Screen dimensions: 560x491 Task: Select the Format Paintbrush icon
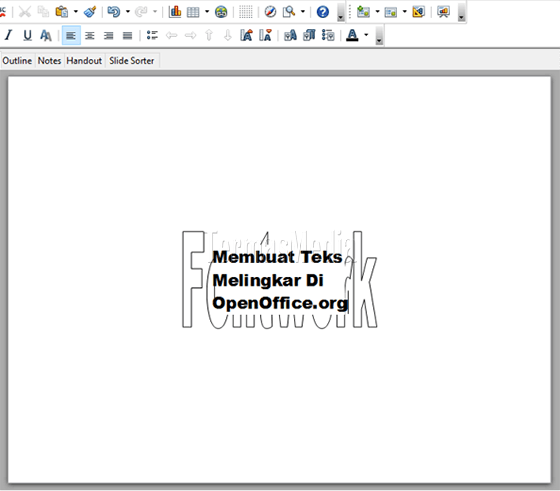[90, 12]
